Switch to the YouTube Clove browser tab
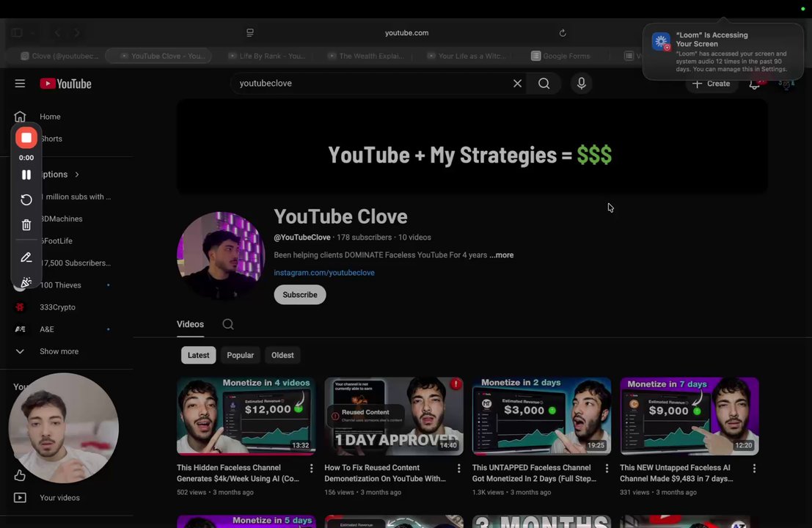Image resolution: width=812 pixels, height=528 pixels. pyautogui.click(x=160, y=56)
